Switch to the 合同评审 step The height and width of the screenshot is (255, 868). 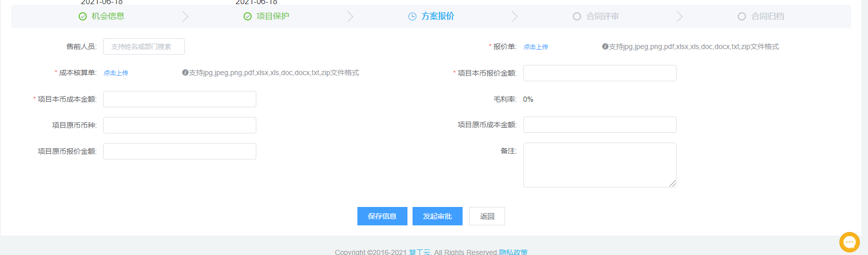point(602,16)
